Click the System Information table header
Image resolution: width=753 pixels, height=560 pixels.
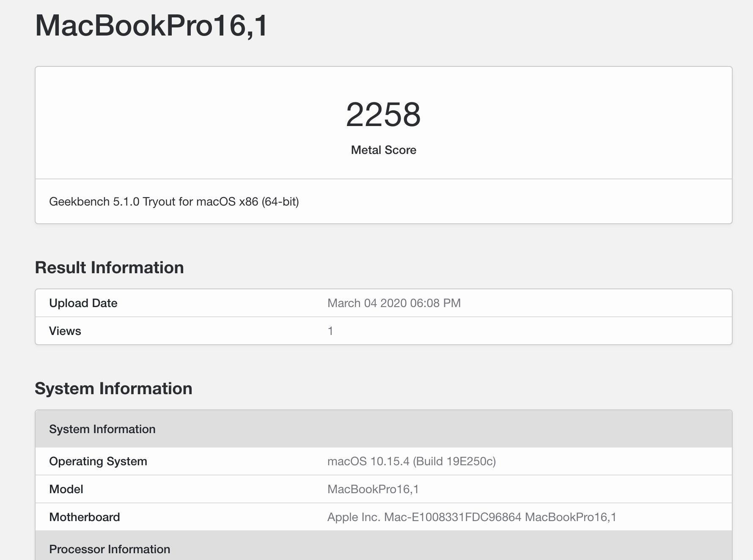pos(383,429)
